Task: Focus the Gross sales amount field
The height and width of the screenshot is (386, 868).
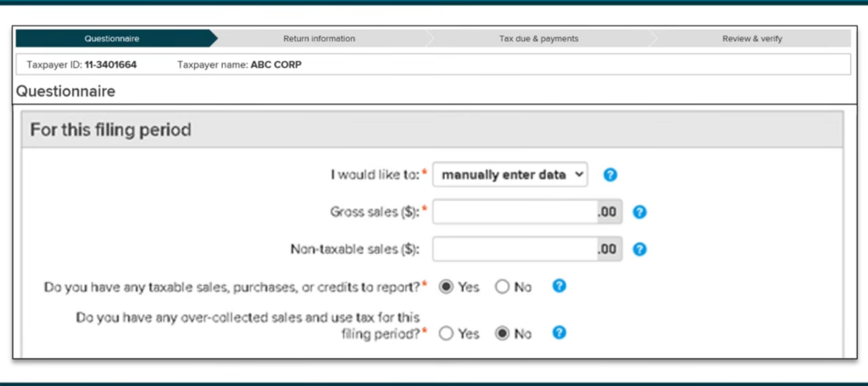Action: pos(515,212)
